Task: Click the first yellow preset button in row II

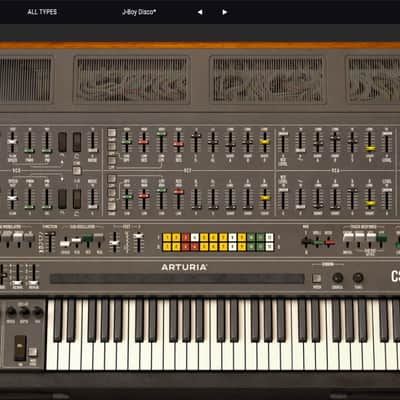Action: [x=167, y=247]
